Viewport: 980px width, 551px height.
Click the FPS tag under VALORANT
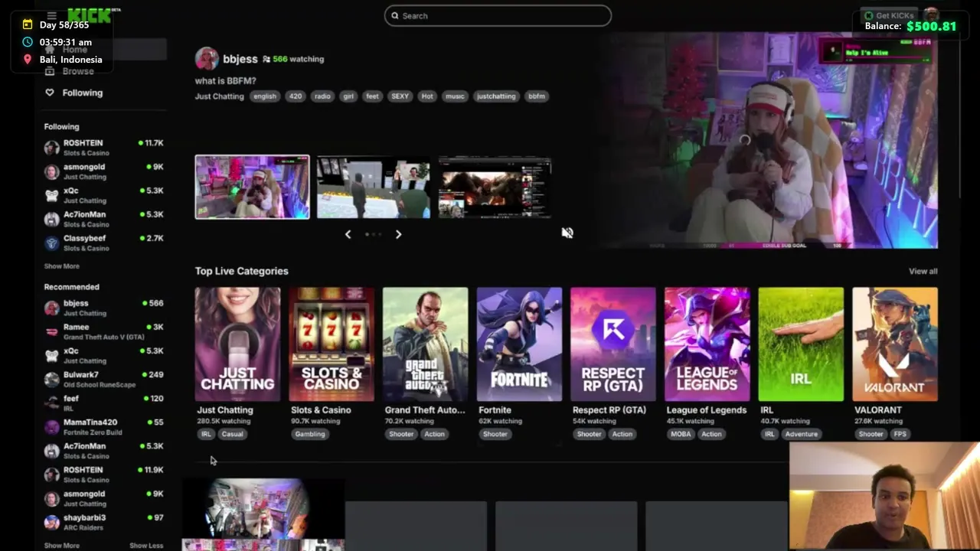[x=900, y=434]
